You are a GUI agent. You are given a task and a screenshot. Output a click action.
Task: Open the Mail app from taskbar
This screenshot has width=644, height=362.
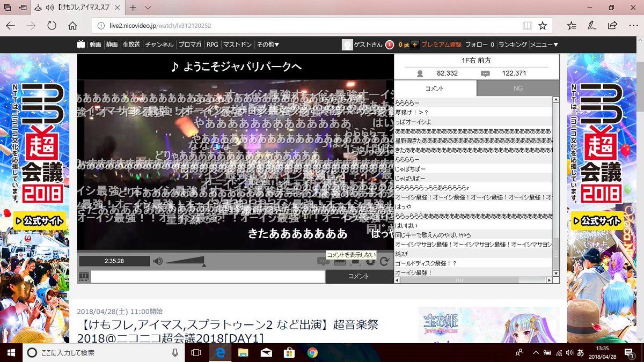click(266, 352)
